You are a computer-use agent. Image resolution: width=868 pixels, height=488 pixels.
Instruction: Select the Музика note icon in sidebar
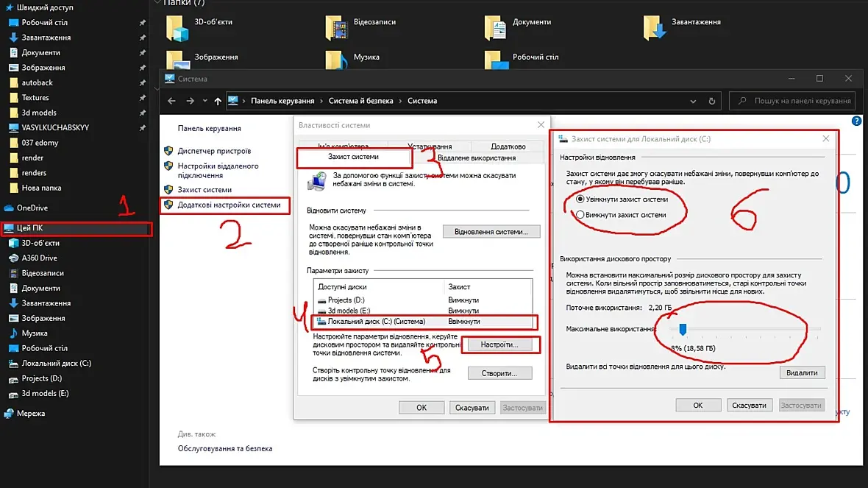tap(14, 333)
